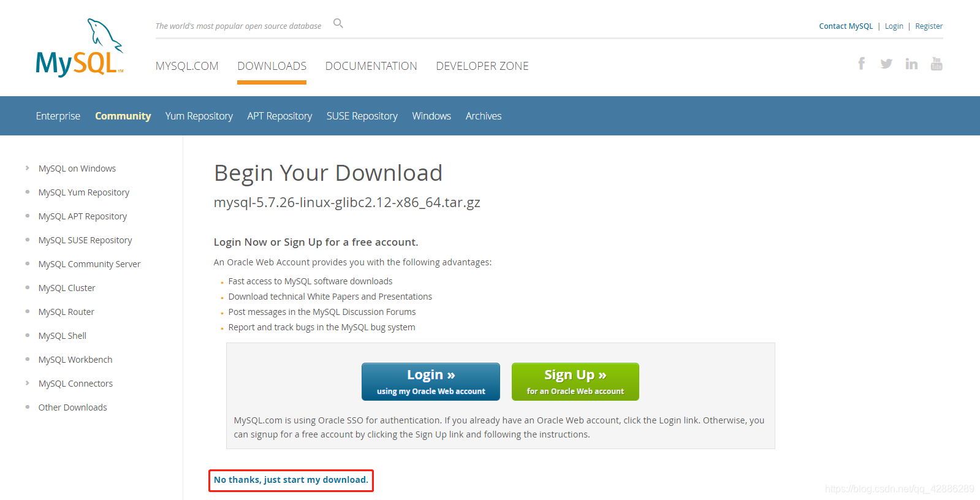Open the search magnifier icon
This screenshot has height=500, width=980.
point(338,23)
